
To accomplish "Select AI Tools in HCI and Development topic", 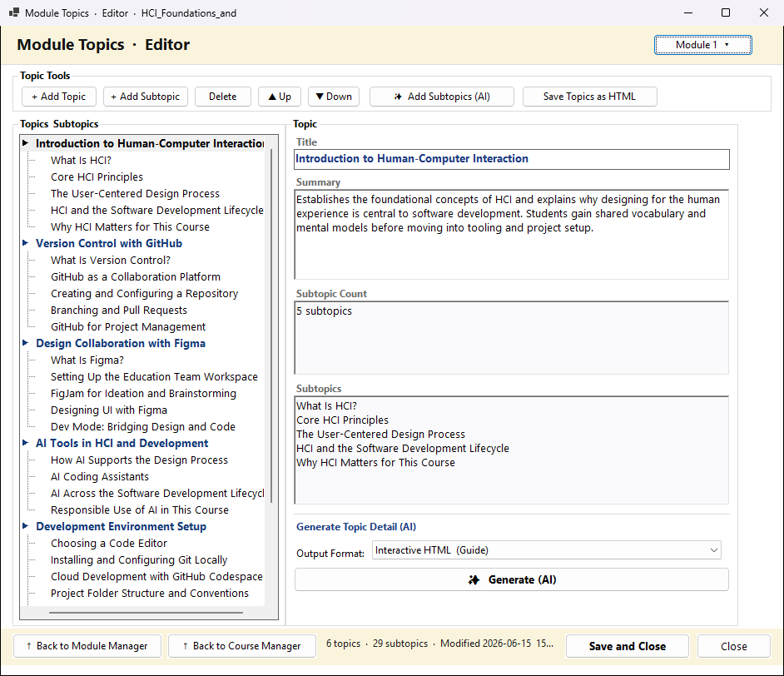I will tap(122, 444).
